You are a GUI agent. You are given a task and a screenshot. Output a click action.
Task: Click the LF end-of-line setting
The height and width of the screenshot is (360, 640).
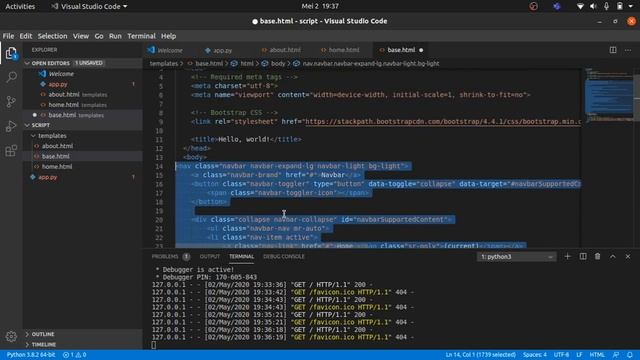[579, 355]
